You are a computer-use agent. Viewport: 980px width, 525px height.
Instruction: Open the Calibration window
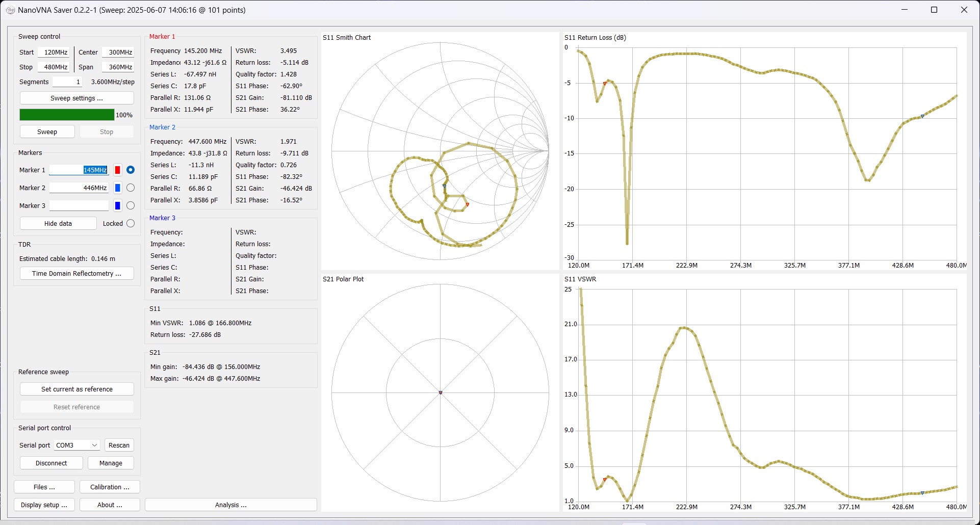(x=109, y=487)
